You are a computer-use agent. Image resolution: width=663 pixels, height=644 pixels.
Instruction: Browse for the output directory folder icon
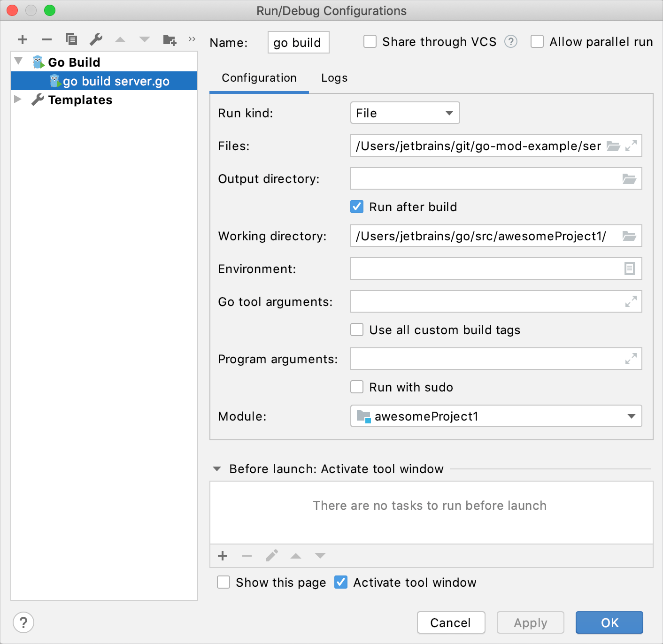[x=629, y=179]
